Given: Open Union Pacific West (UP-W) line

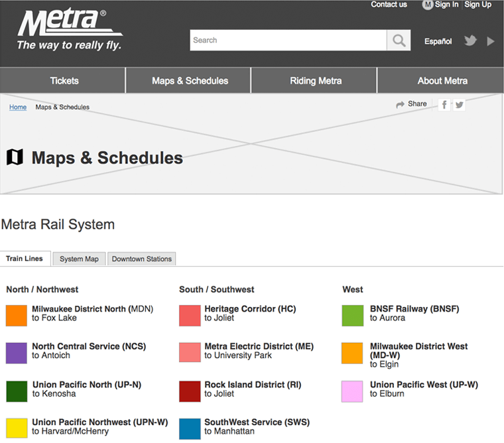Looking at the screenshot, I should [424, 385].
